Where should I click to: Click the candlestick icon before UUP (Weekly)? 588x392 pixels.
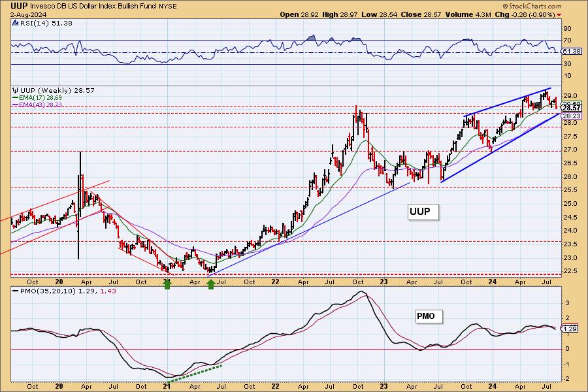16,90
